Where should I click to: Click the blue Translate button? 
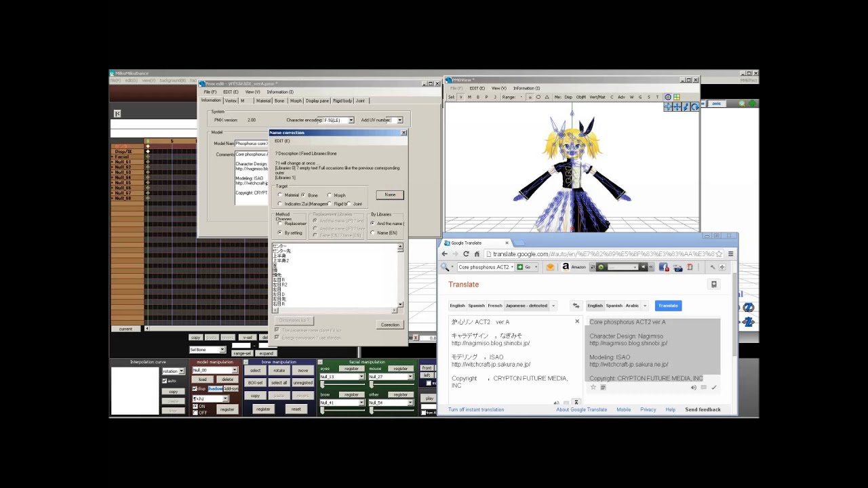pos(668,306)
